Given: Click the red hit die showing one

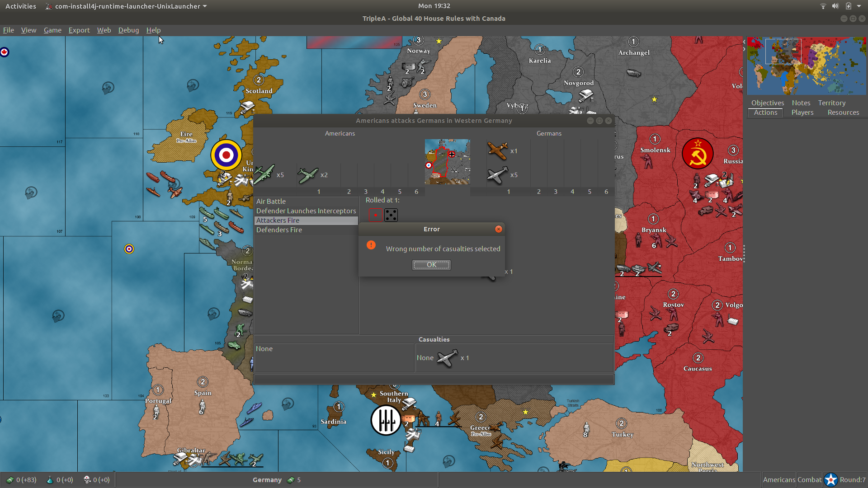Looking at the screenshot, I should pyautogui.click(x=375, y=215).
